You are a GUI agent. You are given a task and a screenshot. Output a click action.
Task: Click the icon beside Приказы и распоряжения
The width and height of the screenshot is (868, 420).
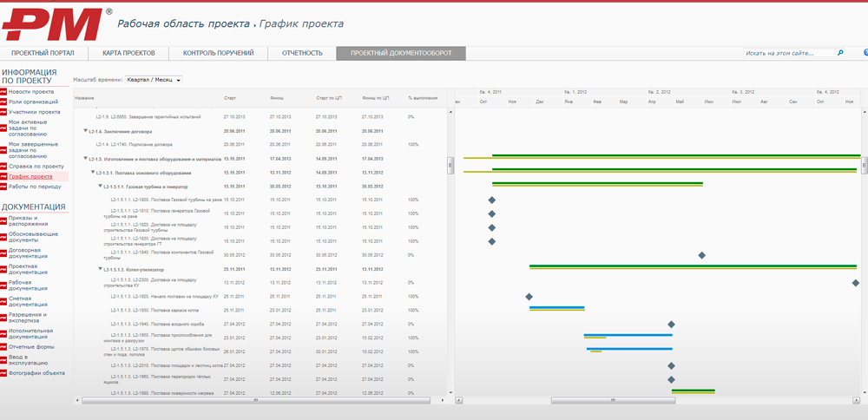3,220
